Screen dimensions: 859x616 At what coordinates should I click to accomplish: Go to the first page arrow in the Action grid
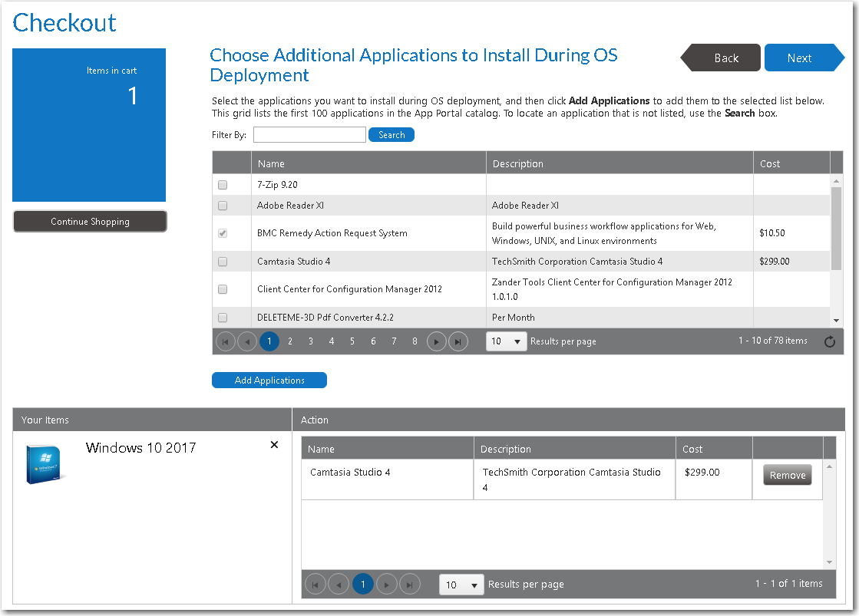pyautogui.click(x=316, y=584)
